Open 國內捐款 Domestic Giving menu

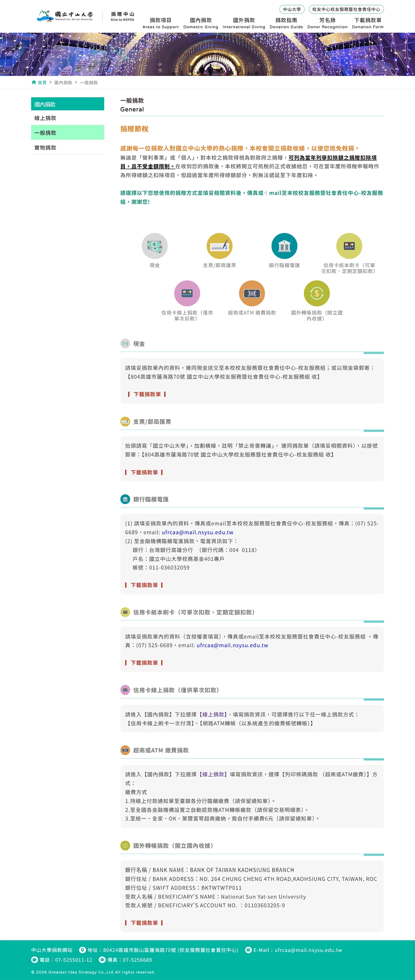[201, 23]
